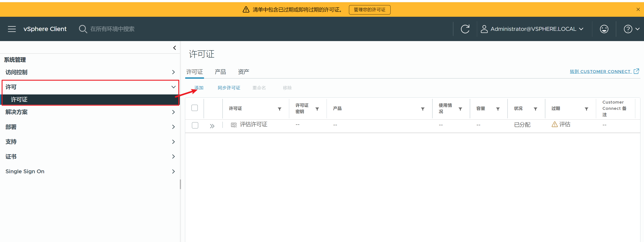Open the smiley feedback icon

604,29
